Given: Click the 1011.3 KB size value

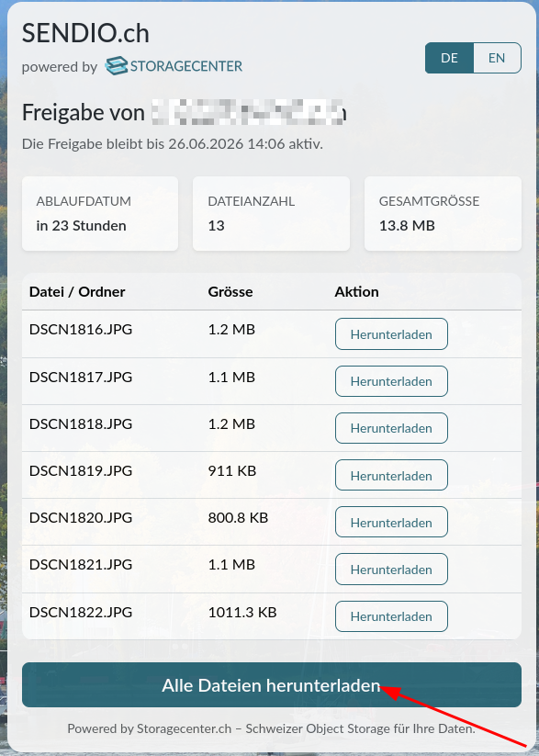Looking at the screenshot, I should coord(242,612).
